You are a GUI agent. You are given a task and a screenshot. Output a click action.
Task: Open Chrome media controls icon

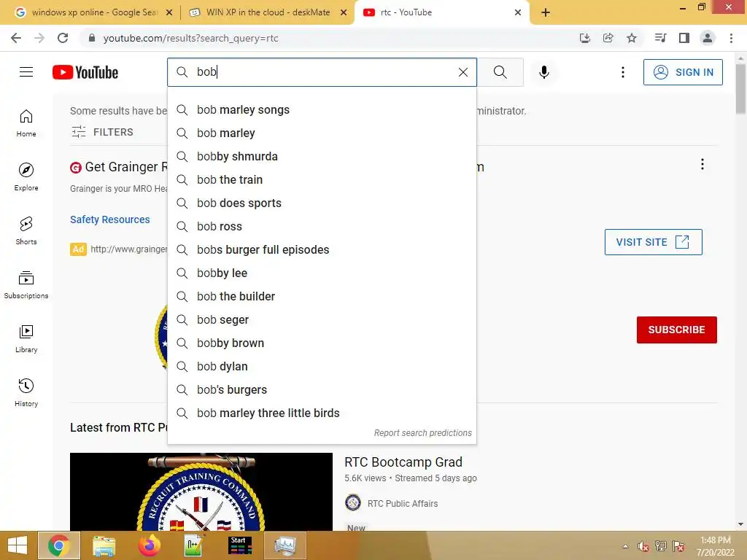point(660,38)
